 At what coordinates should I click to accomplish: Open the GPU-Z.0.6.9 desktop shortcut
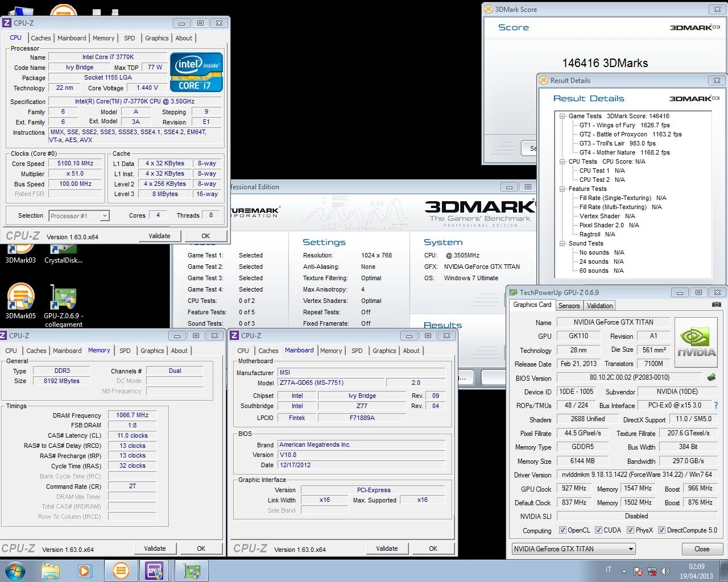[63, 306]
